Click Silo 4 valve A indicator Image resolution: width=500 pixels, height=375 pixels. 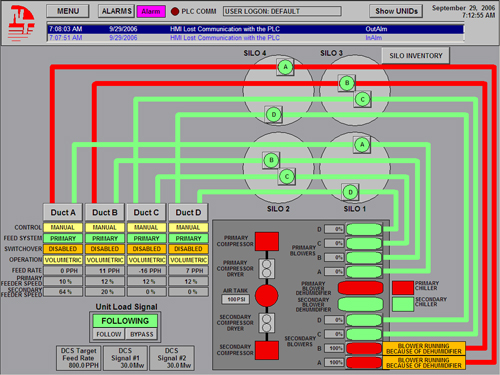point(285,67)
